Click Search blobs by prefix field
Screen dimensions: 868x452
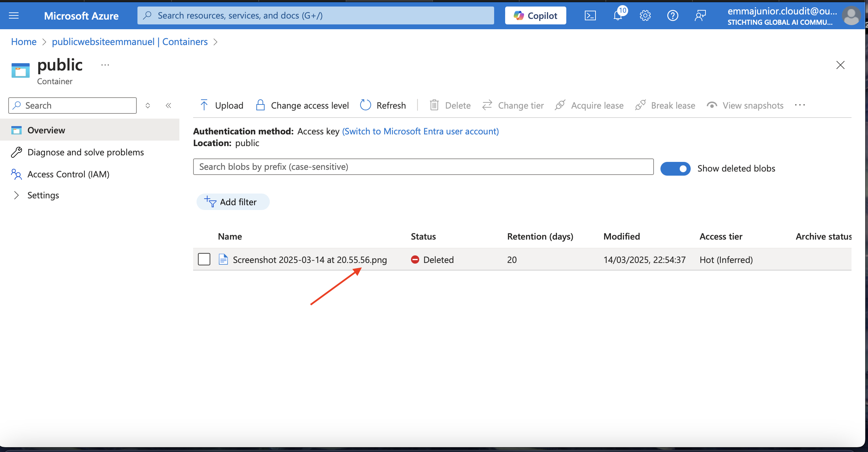(x=423, y=167)
